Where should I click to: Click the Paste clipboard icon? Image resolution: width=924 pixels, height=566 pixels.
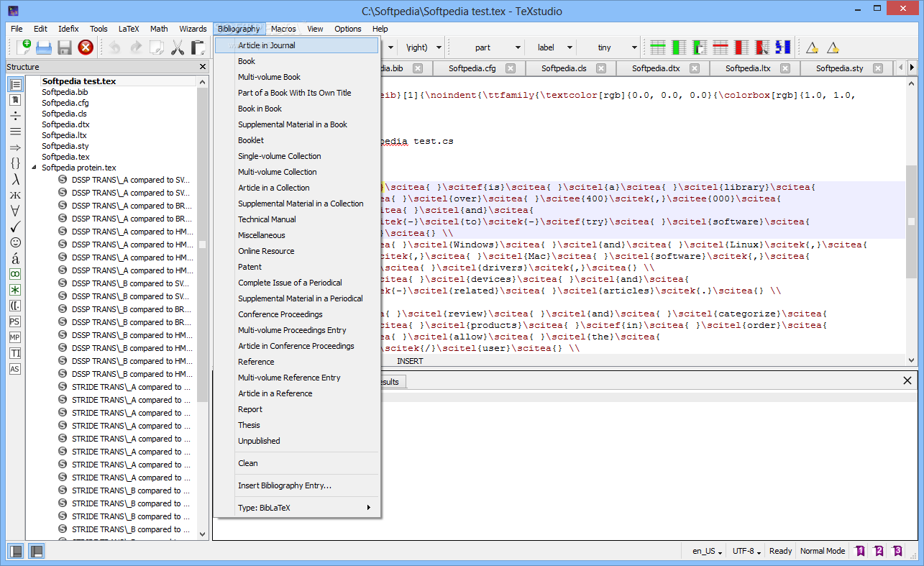click(198, 47)
